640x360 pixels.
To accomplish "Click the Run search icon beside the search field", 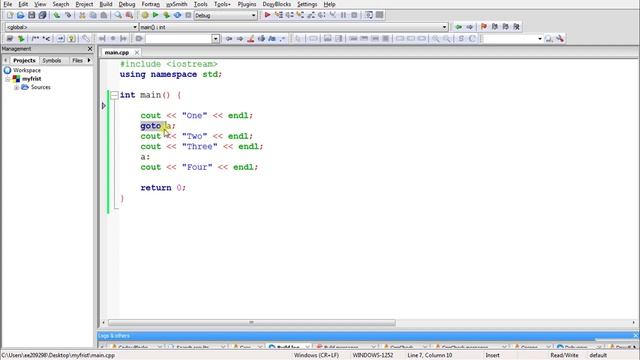I will pyautogui.click(x=549, y=39).
